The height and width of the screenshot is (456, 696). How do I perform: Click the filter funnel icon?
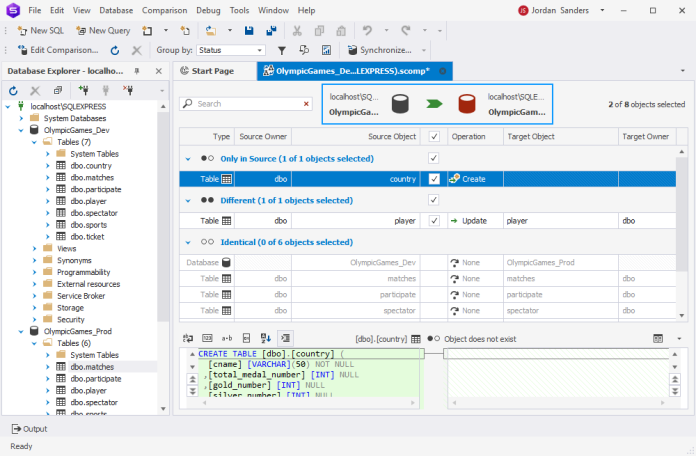click(282, 50)
